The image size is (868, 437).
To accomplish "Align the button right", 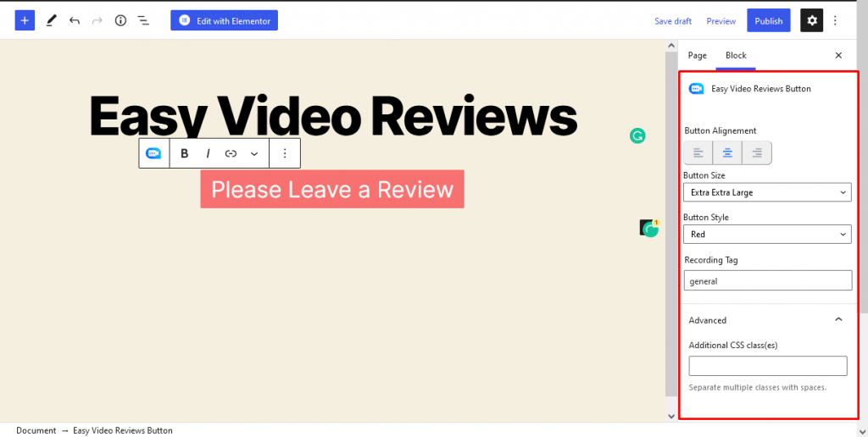I will [x=757, y=153].
